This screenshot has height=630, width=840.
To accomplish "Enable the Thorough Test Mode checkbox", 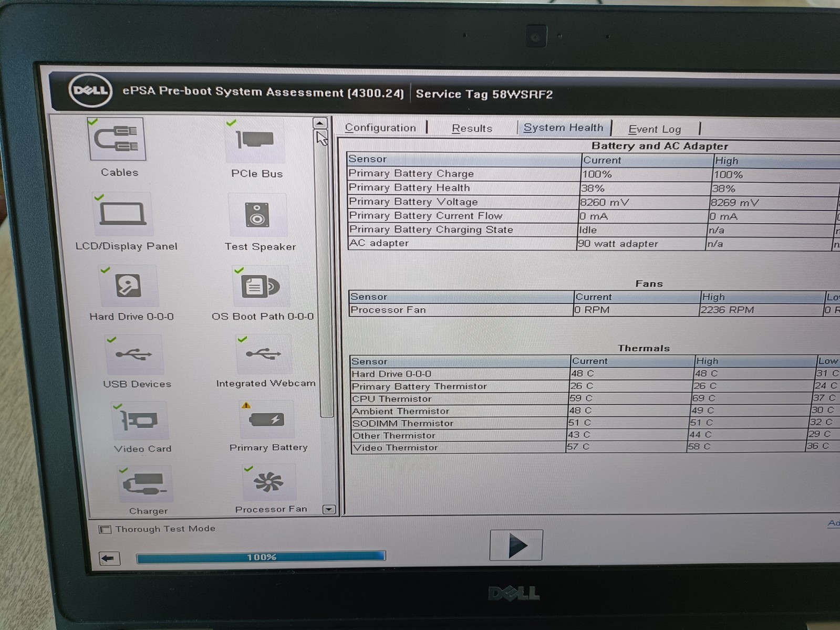I will click(105, 529).
